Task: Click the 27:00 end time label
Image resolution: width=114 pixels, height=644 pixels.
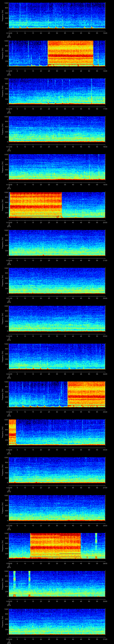Action: [x=105, y=487]
